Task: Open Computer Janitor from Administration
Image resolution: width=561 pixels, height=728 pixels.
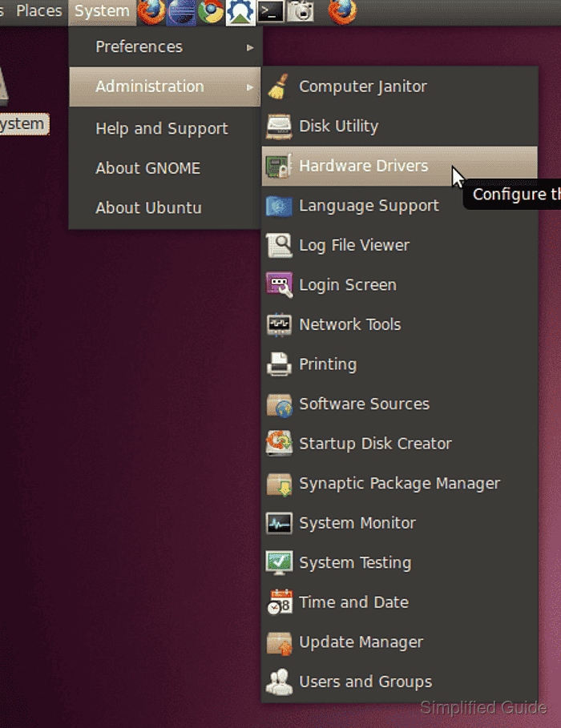Action: [x=400, y=86]
